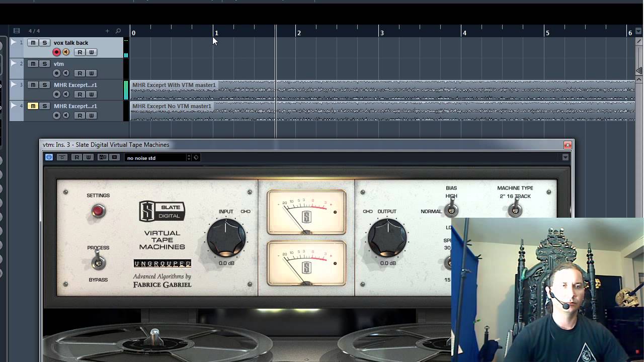Toggle read automation on vox talk back
The image size is (644, 362).
click(79, 52)
